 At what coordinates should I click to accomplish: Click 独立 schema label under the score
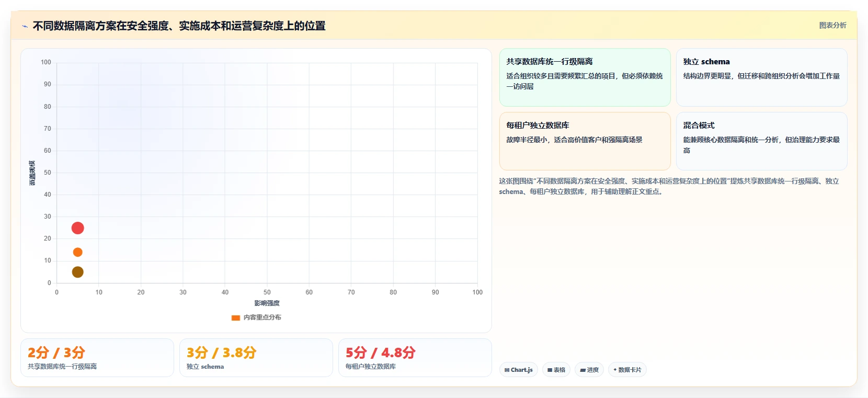tap(205, 367)
